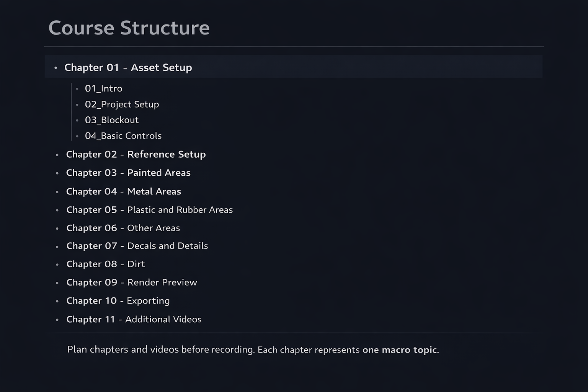
Task: Expand Chapter 02 - Reference Setup
Action: [136, 154]
